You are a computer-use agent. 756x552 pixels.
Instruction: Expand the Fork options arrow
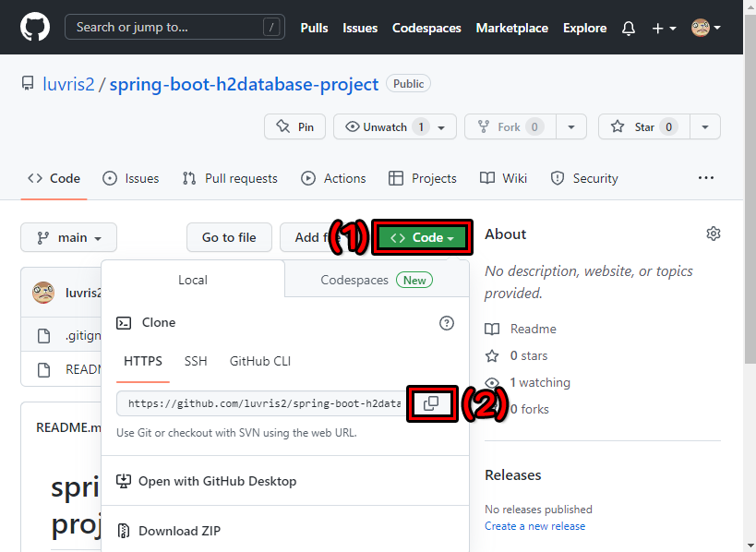point(571,126)
